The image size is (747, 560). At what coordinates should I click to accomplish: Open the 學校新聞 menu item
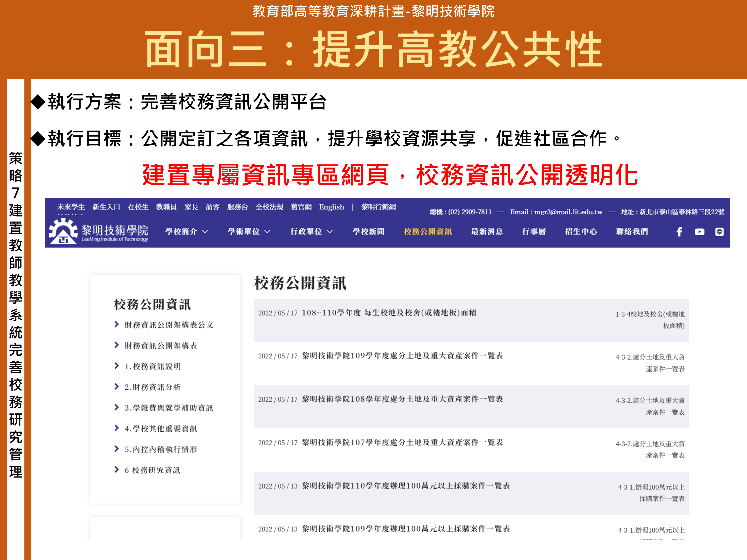tap(369, 231)
